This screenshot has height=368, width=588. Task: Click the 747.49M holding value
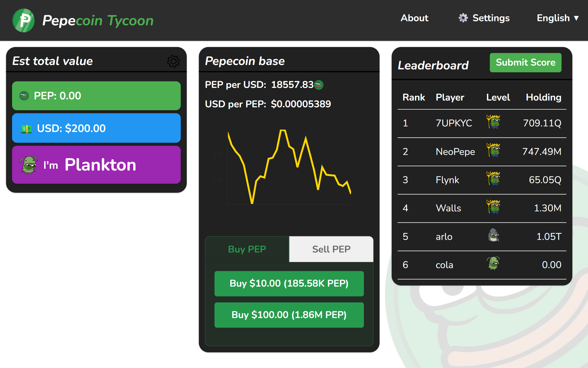click(542, 151)
